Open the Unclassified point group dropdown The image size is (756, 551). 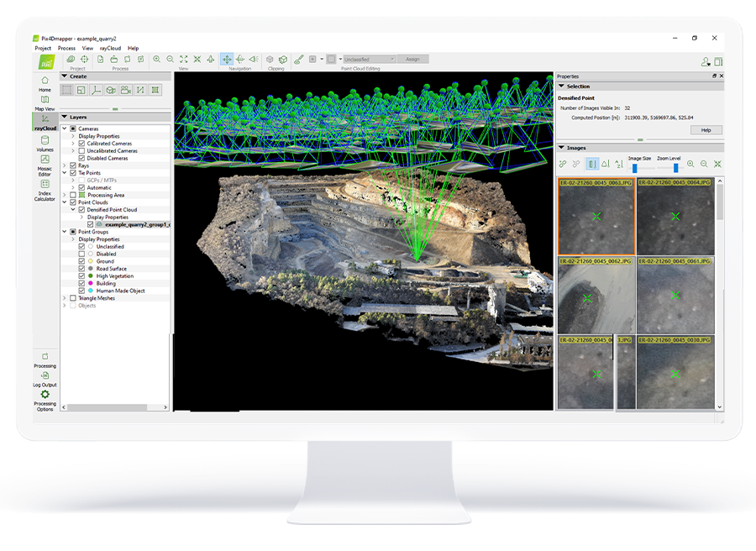point(369,60)
